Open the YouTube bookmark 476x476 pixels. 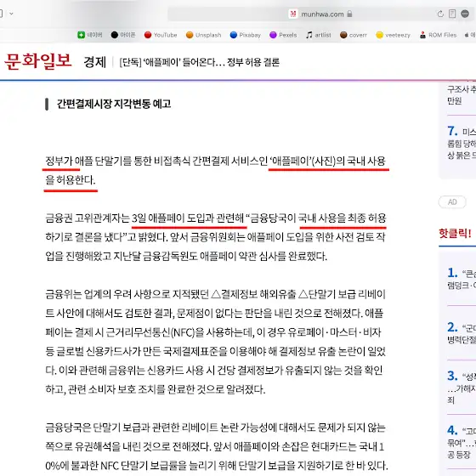pos(161,35)
